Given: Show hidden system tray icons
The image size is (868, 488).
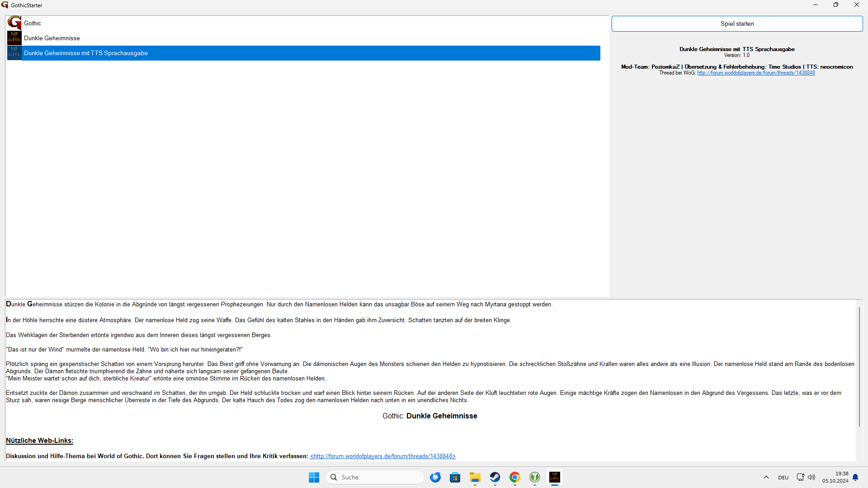Looking at the screenshot, I should [766, 477].
